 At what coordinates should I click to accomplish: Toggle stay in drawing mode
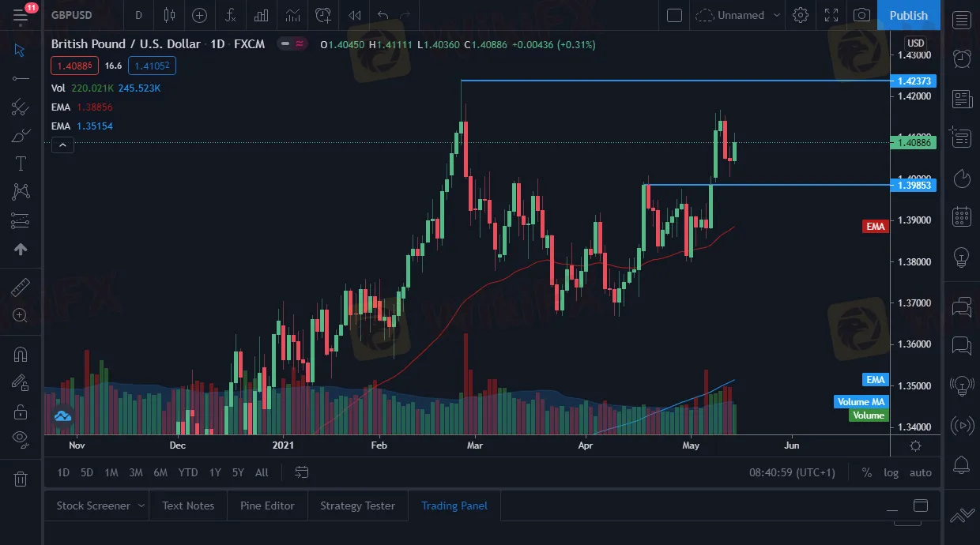coord(21,382)
